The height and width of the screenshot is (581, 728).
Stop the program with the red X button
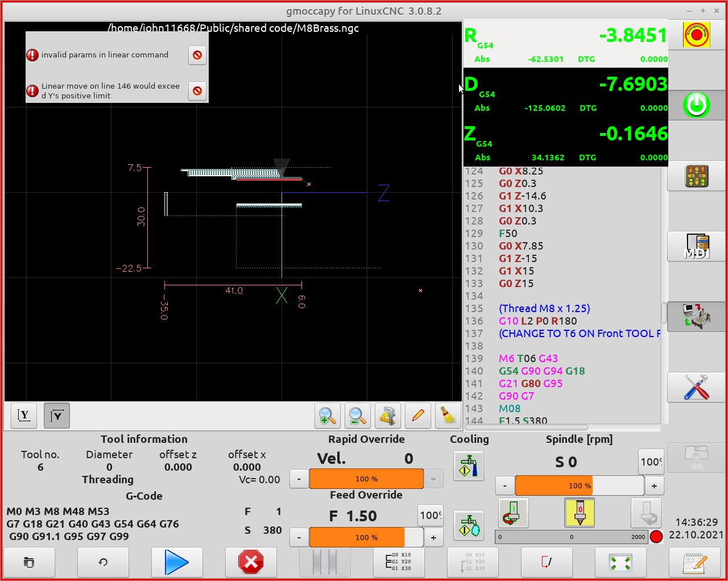pos(251,562)
